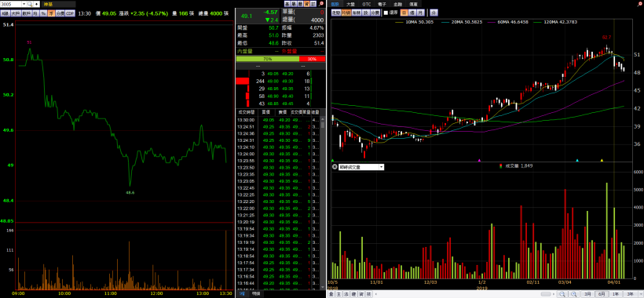Click the tick list vertical scrollbar
Viewport: 644px width, 298px height.
pos(323,203)
